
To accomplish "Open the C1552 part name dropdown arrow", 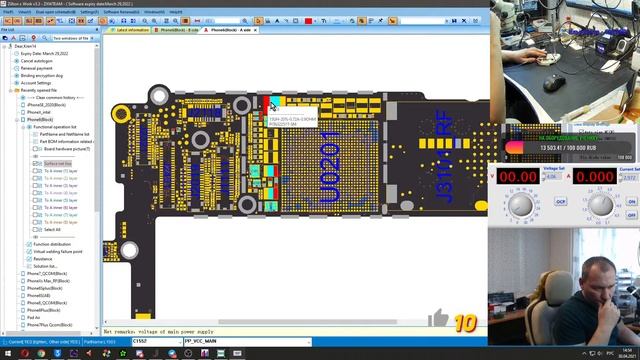I will tap(180, 341).
